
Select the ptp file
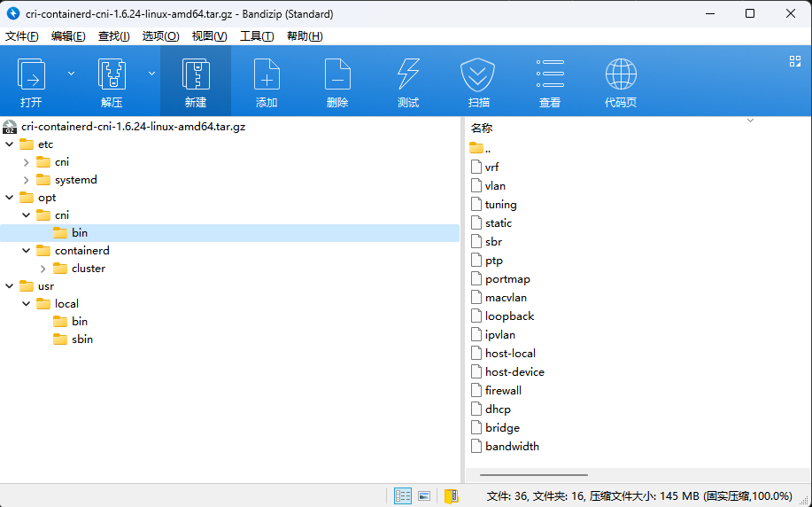click(x=487, y=261)
